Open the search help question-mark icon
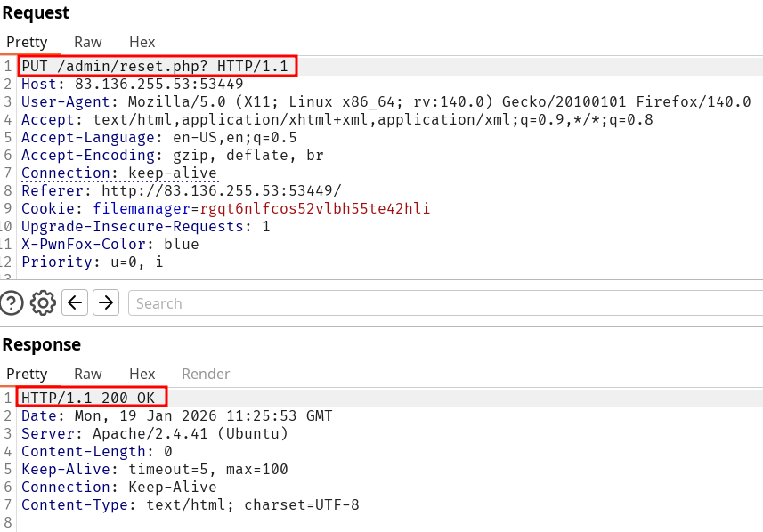The height and width of the screenshot is (532, 763). point(12,303)
